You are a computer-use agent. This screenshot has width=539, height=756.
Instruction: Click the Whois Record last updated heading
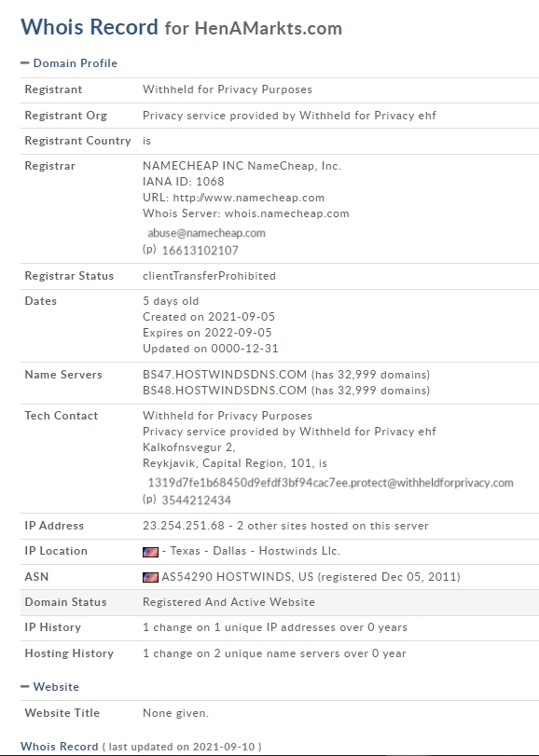click(x=141, y=747)
